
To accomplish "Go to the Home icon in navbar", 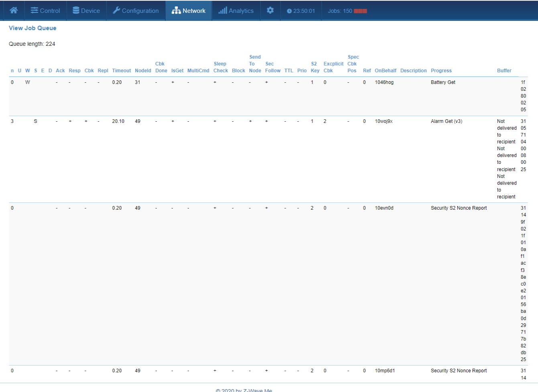I will click(x=14, y=10).
